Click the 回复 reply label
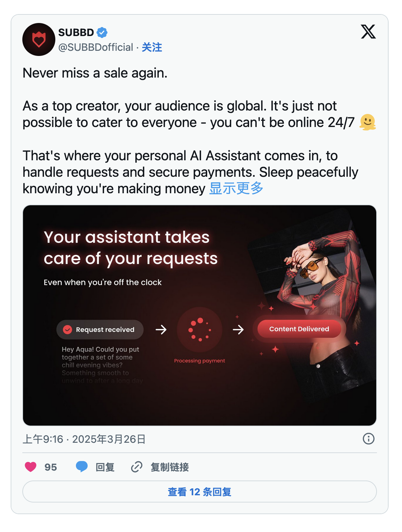Image resolution: width=402 pixels, height=532 pixels. pyautogui.click(x=105, y=467)
